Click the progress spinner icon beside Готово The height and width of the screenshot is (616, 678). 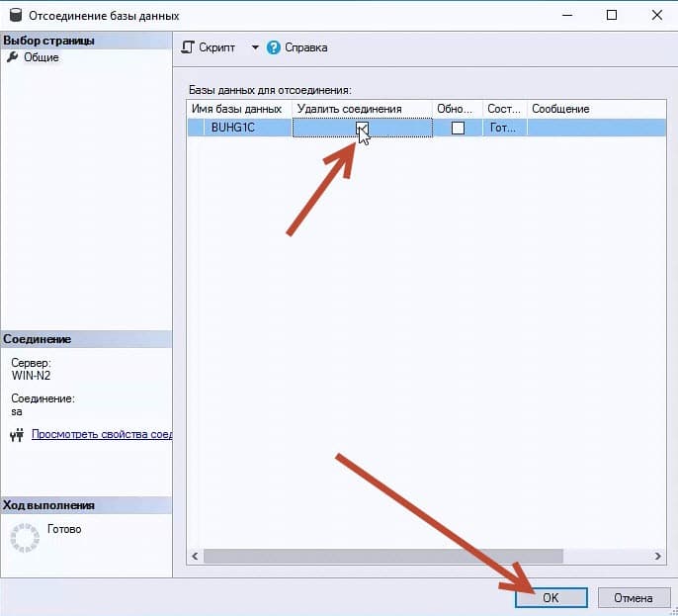click(x=24, y=536)
